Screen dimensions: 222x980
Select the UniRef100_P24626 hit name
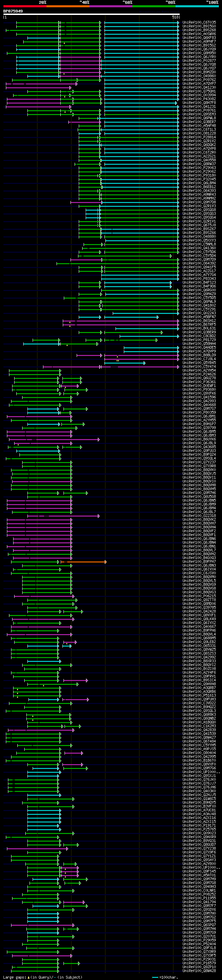point(199,374)
